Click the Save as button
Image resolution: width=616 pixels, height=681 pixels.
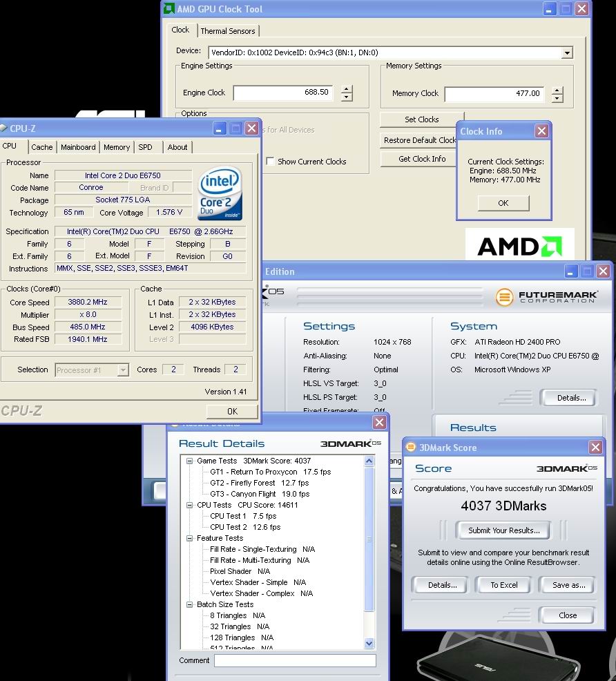point(568,585)
